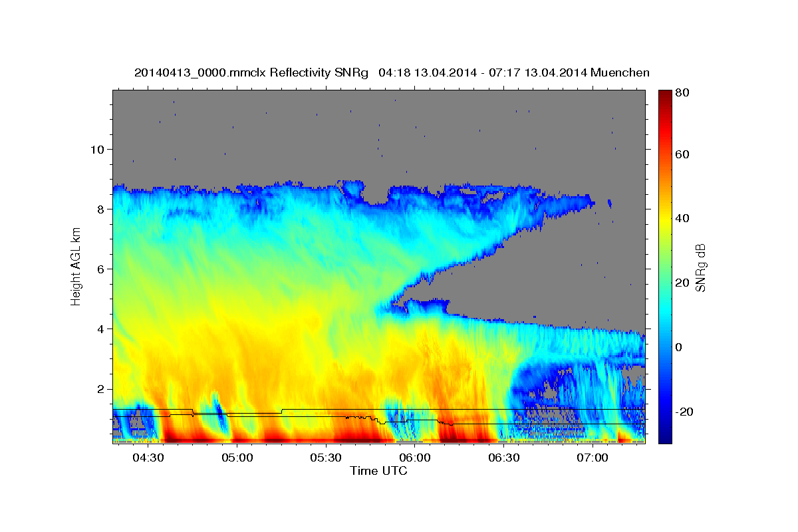Click the 06:30 time tick label
The image size is (798, 532).
pos(503,458)
